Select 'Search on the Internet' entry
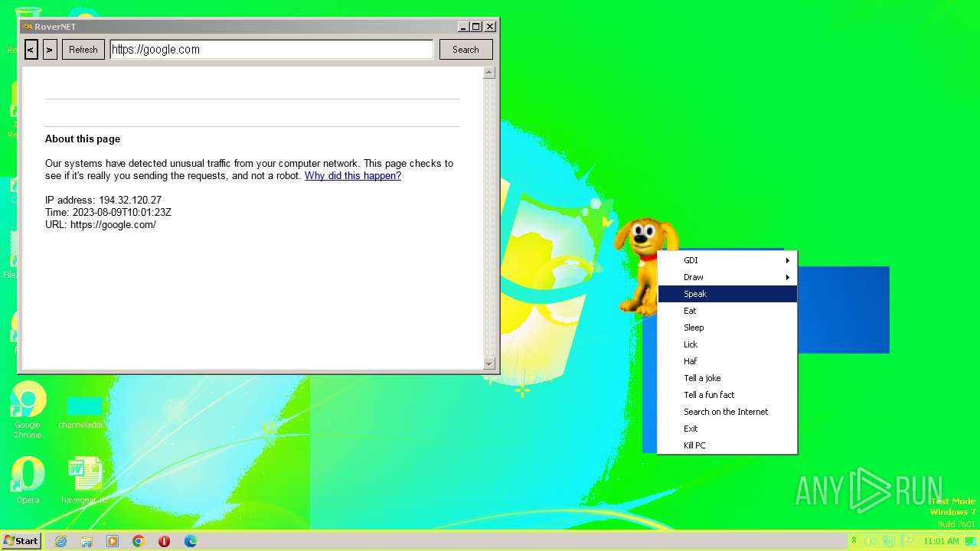 pos(727,412)
